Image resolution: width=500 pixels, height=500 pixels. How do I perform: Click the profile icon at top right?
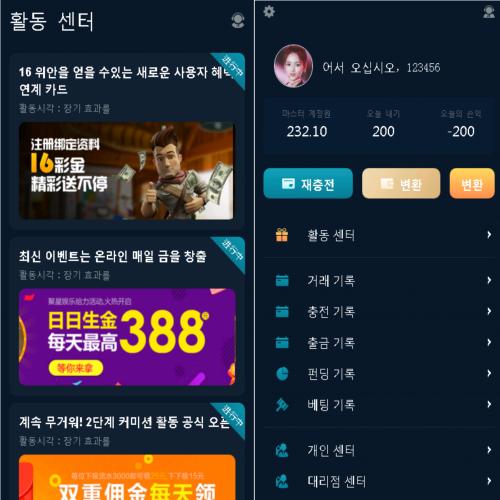pyautogui.click(x=489, y=12)
